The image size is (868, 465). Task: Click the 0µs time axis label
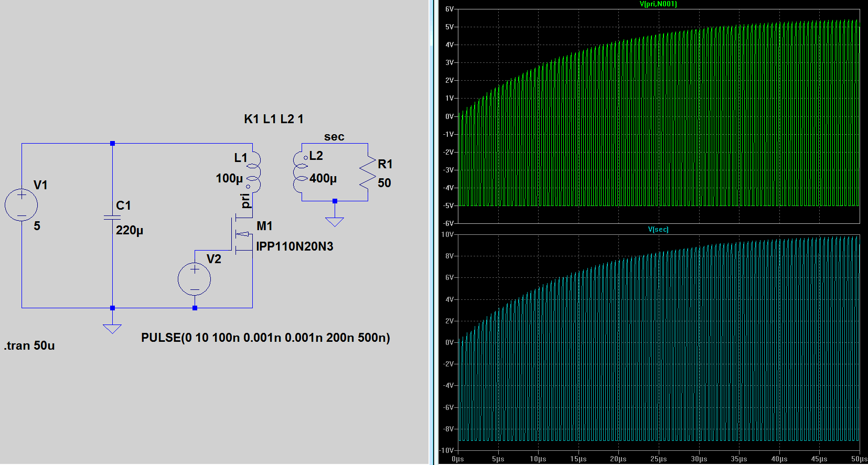click(x=458, y=459)
